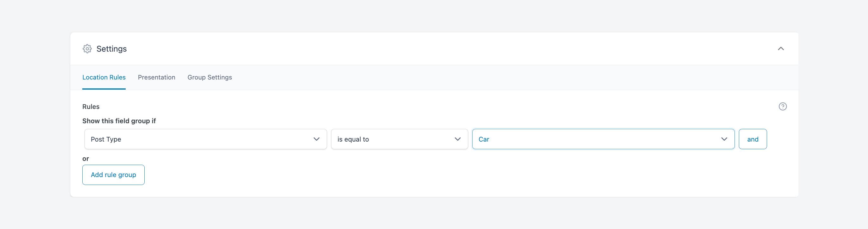Click the Add rule group button

pyautogui.click(x=113, y=175)
